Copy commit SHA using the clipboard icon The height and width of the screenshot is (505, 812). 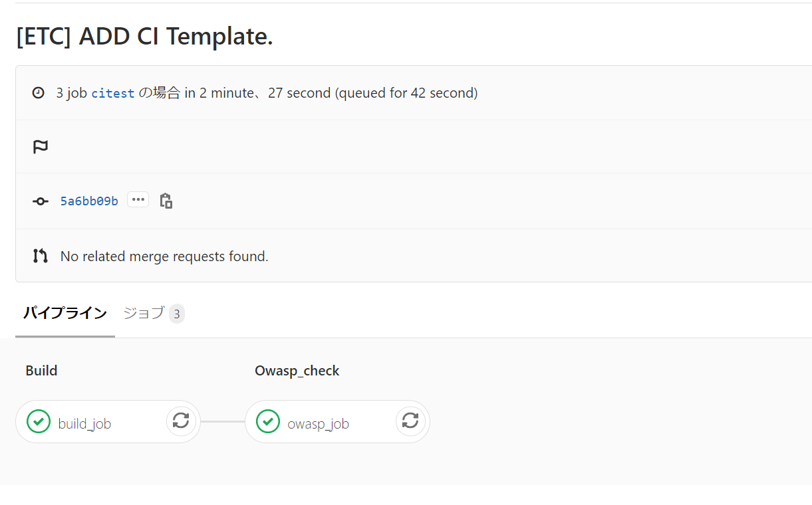[166, 200]
